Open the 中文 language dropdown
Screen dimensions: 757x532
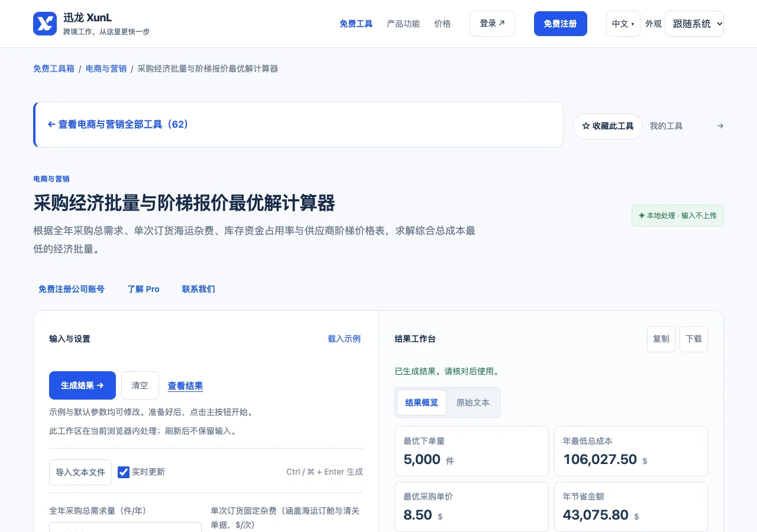623,24
